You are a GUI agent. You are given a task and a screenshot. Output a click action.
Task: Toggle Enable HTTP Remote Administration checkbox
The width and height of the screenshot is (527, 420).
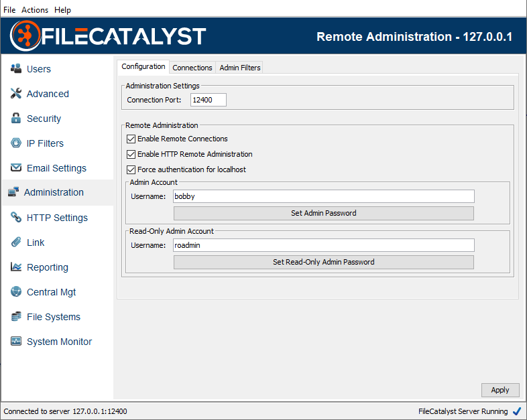pyautogui.click(x=131, y=154)
